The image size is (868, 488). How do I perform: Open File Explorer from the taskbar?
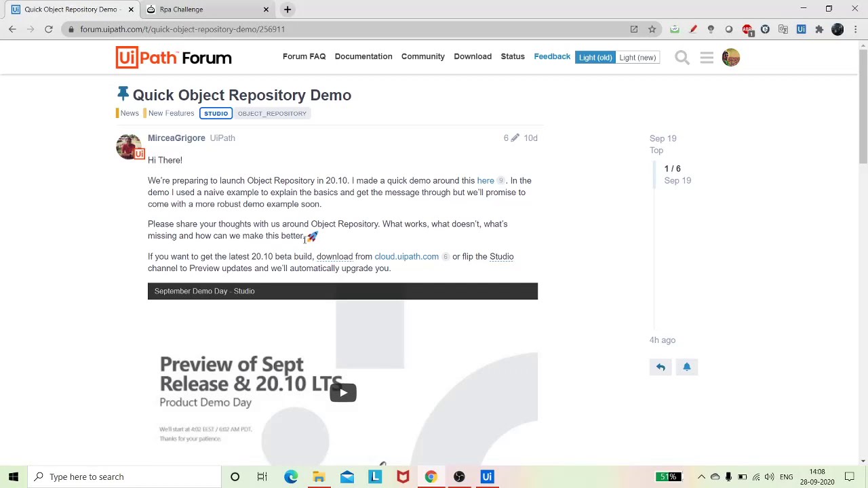319,476
